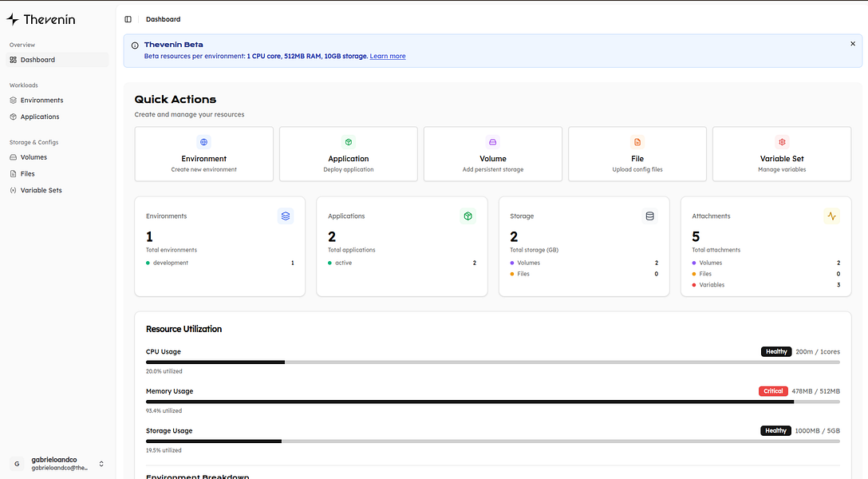The height and width of the screenshot is (479, 868).
Task: Click the '20.0% utilized' text
Action: [164, 371]
